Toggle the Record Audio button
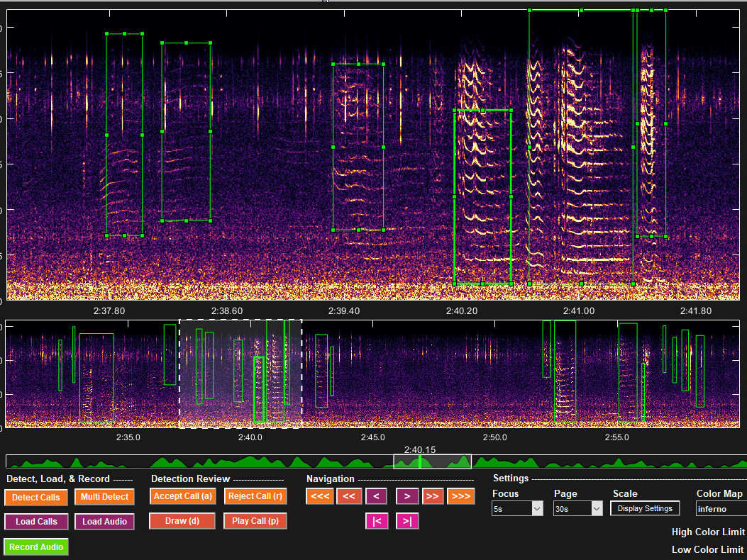Image resolution: width=747 pixels, height=560 pixels. point(36,547)
